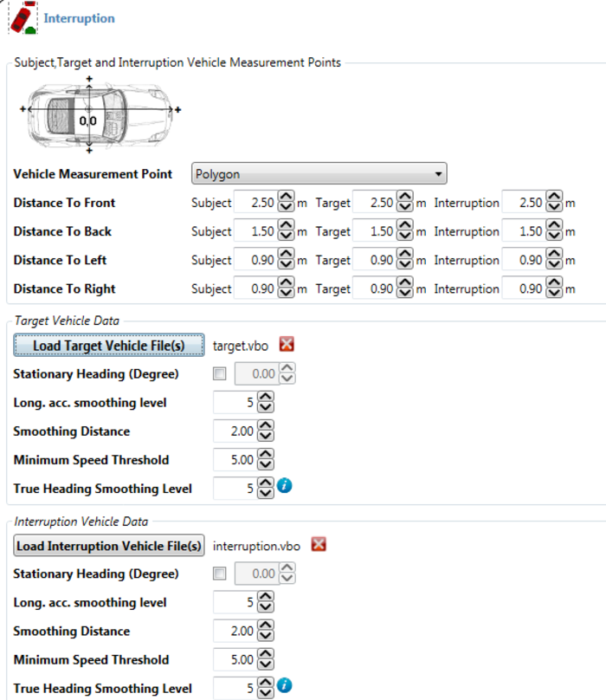The width and height of the screenshot is (606, 700).
Task: Increase Target Distance To Back value
Action: point(405,225)
